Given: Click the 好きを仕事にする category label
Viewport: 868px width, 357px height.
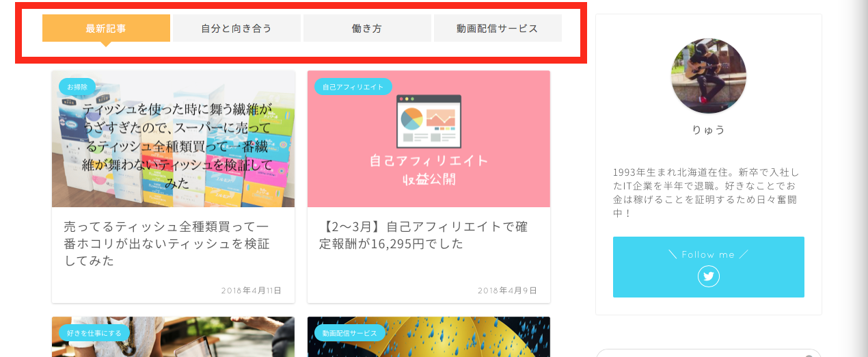Looking at the screenshot, I should (x=94, y=333).
